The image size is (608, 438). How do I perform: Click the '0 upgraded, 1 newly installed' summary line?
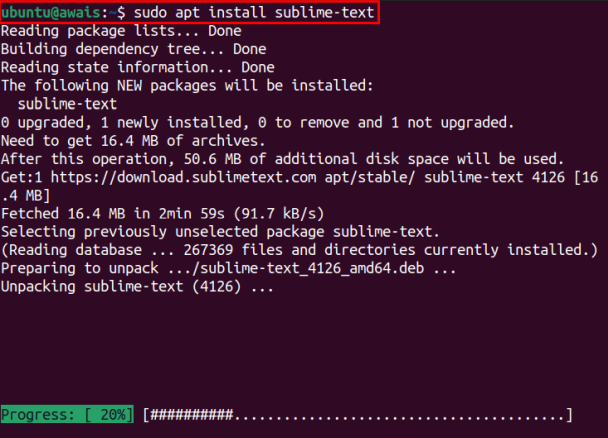point(257,122)
